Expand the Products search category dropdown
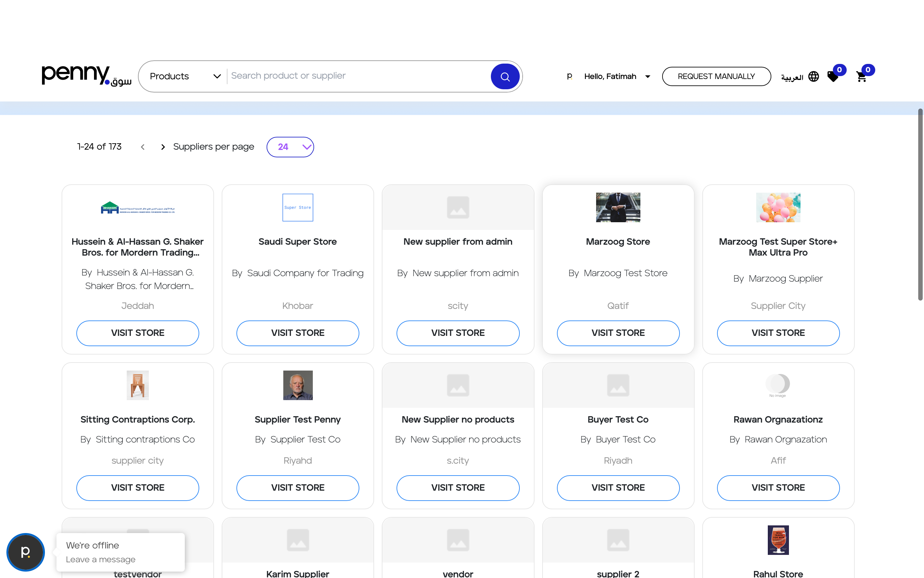This screenshot has height=578, width=924. pos(185,76)
